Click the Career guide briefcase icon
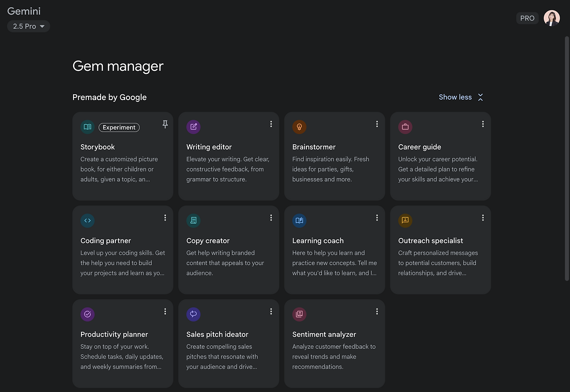Viewport: 570px width, 392px height. 405,127
